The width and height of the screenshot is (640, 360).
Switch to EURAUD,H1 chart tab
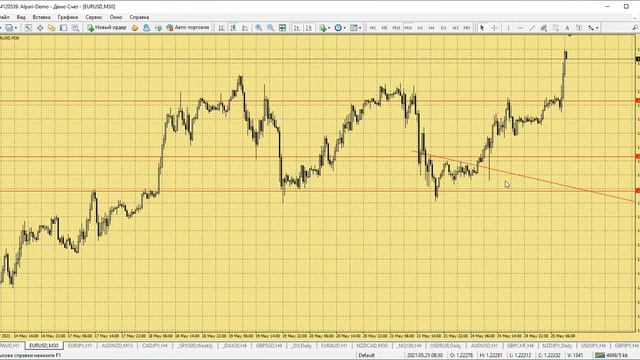pyautogui.click(x=334, y=346)
